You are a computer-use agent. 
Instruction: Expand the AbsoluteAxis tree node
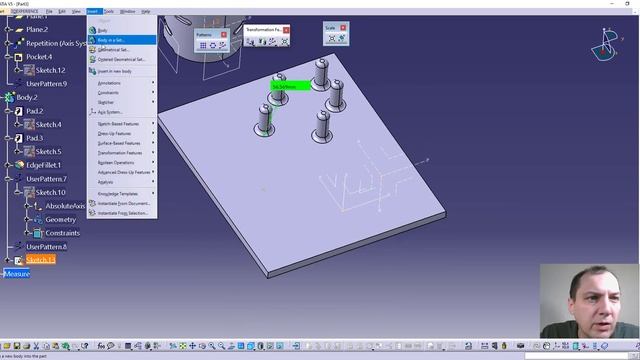pyautogui.click(x=27, y=206)
